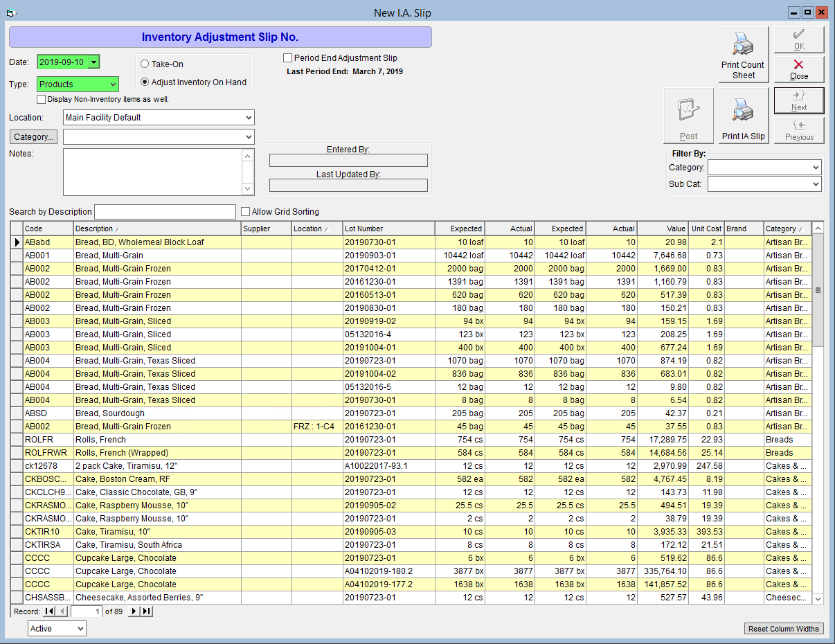
Task: Expand the Location dropdown
Action: [x=249, y=118]
